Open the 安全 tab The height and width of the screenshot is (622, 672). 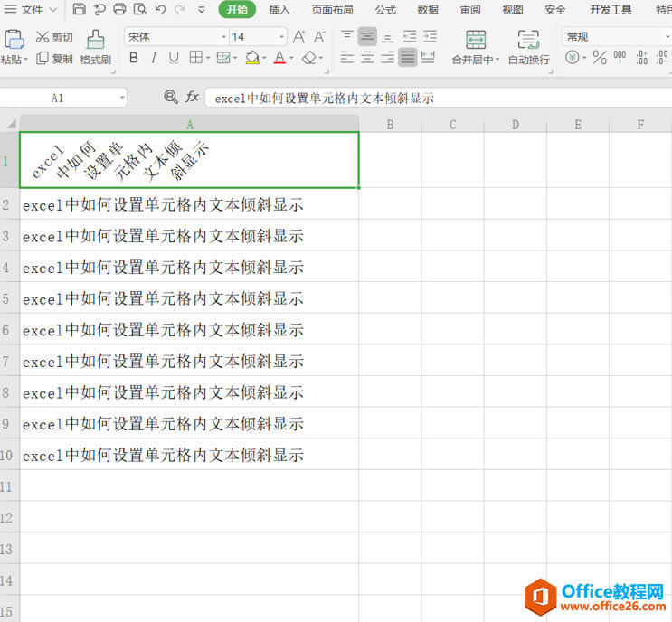point(555,9)
